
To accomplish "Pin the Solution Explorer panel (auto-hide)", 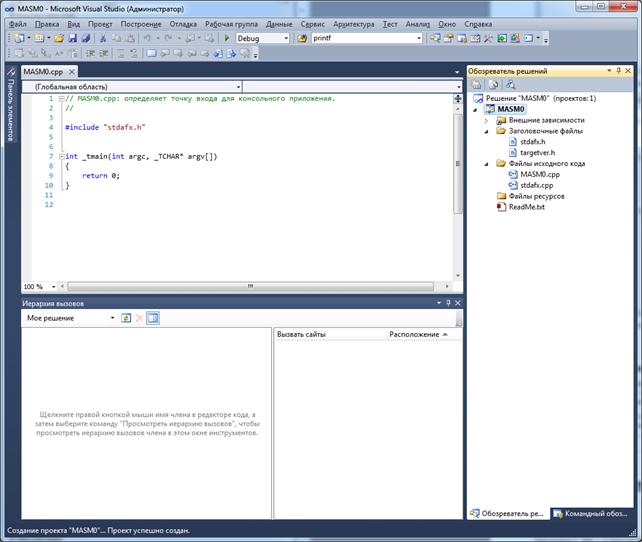I will point(620,71).
